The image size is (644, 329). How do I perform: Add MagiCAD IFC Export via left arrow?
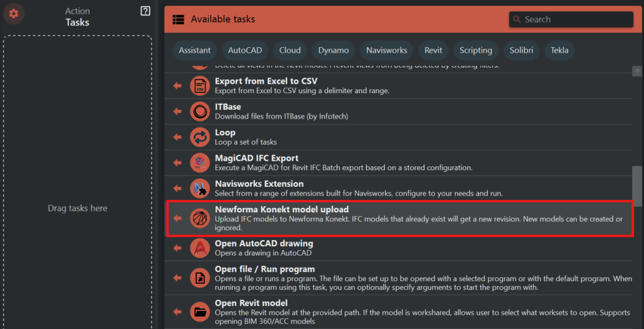click(177, 163)
